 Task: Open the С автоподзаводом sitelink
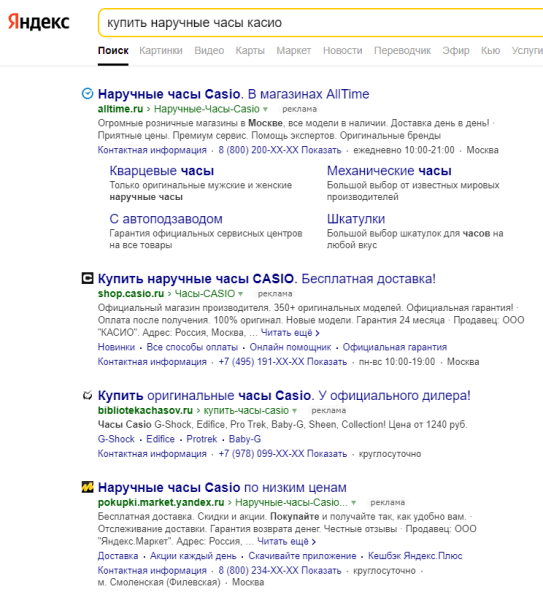pos(166,219)
